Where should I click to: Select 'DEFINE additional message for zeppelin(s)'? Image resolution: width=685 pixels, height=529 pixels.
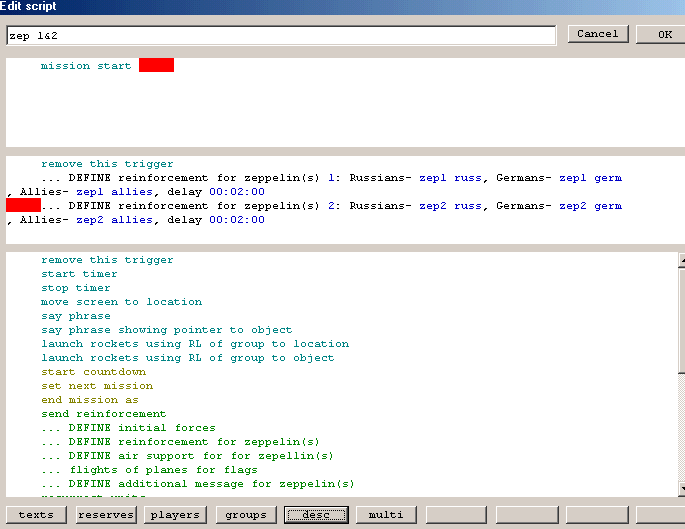pos(198,484)
